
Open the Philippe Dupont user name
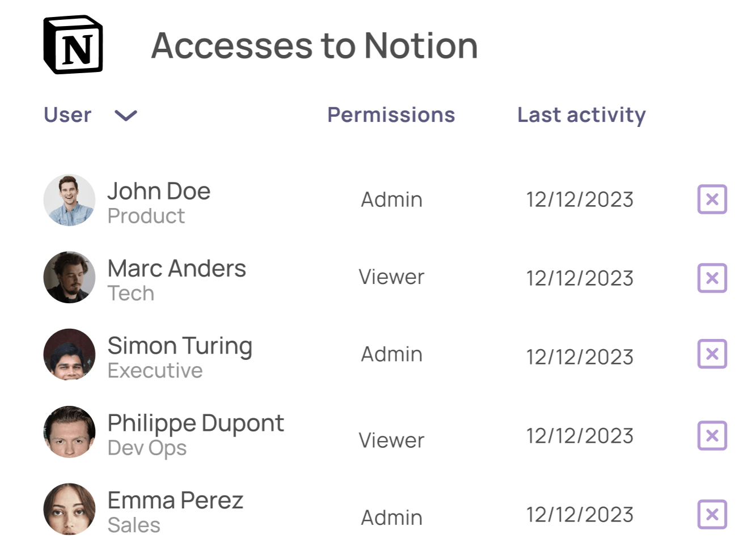click(x=196, y=423)
